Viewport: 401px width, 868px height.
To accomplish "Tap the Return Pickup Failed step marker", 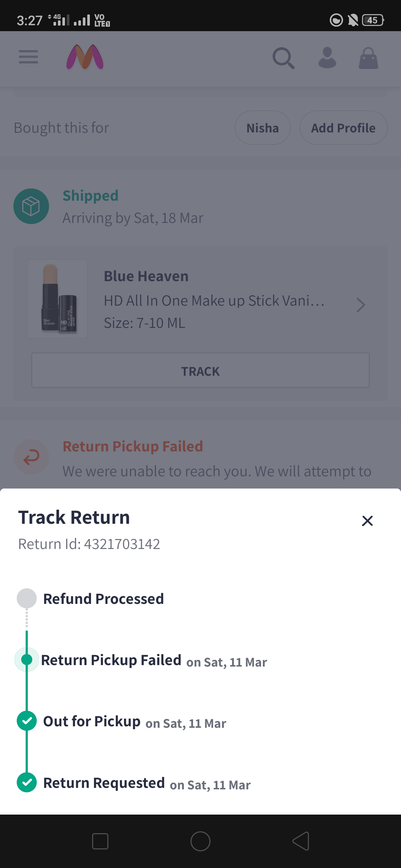I will pyautogui.click(x=27, y=660).
